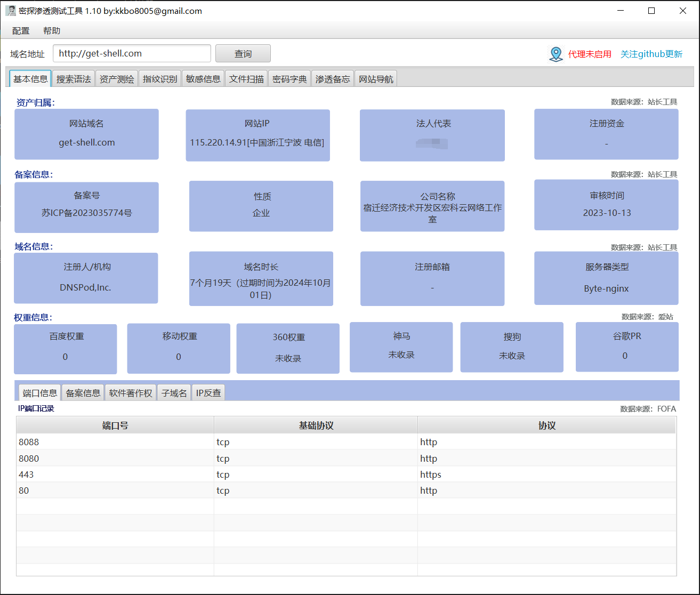Switch to the lower 备案信息 sub-tab
Image resolution: width=700 pixels, height=595 pixels.
point(83,393)
